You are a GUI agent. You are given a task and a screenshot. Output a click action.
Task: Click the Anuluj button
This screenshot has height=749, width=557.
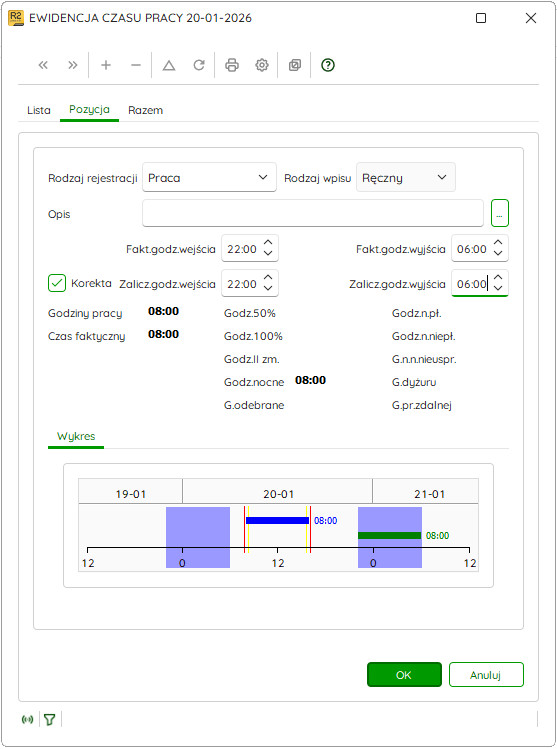click(486, 674)
